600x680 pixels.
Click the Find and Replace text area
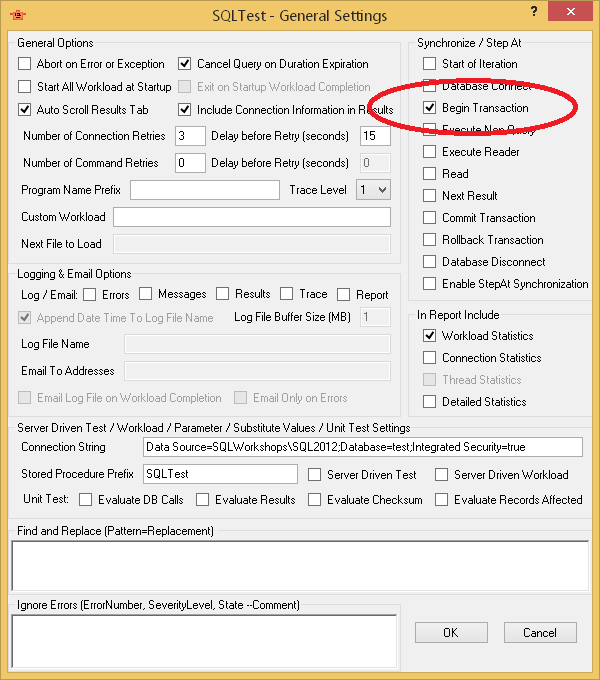[300, 566]
